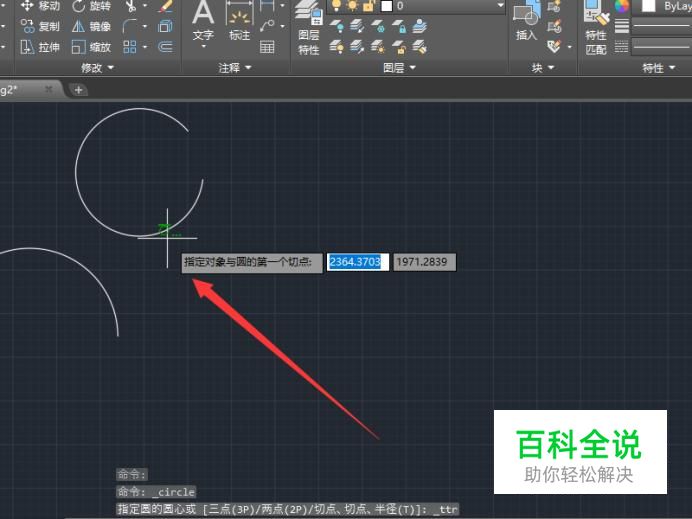The width and height of the screenshot is (692, 519).
Task: Click the Array tool icon
Action: tap(130, 47)
